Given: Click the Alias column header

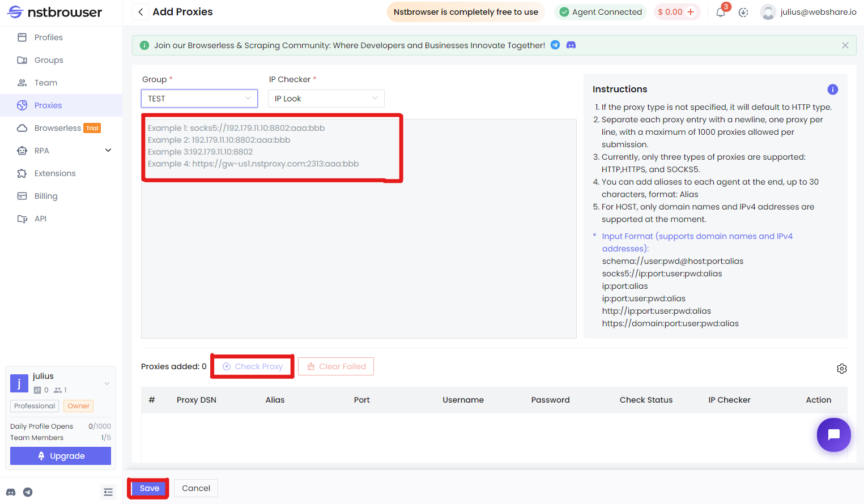Looking at the screenshot, I should 275,400.
